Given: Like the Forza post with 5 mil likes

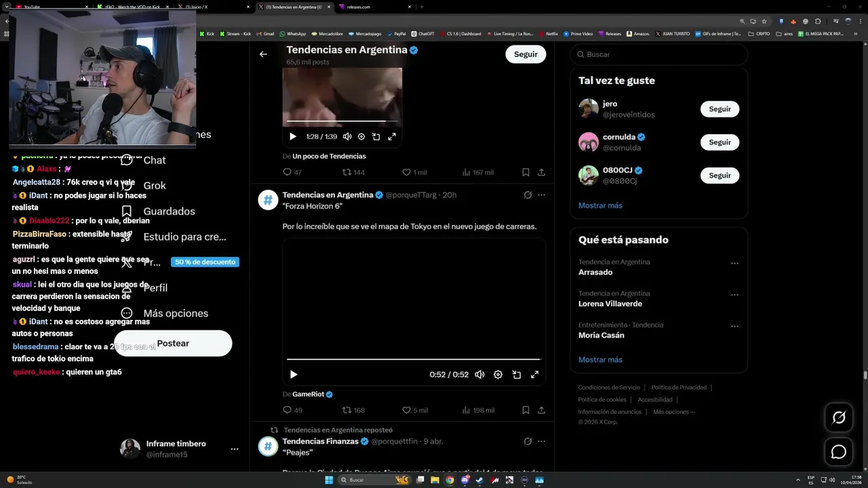Looking at the screenshot, I should (x=414, y=410).
